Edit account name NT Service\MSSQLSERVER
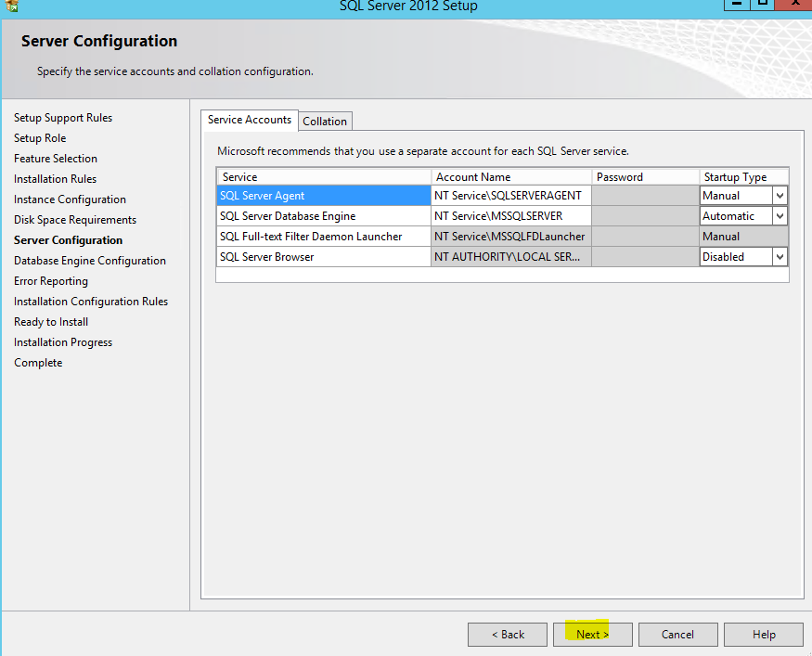 click(x=511, y=216)
